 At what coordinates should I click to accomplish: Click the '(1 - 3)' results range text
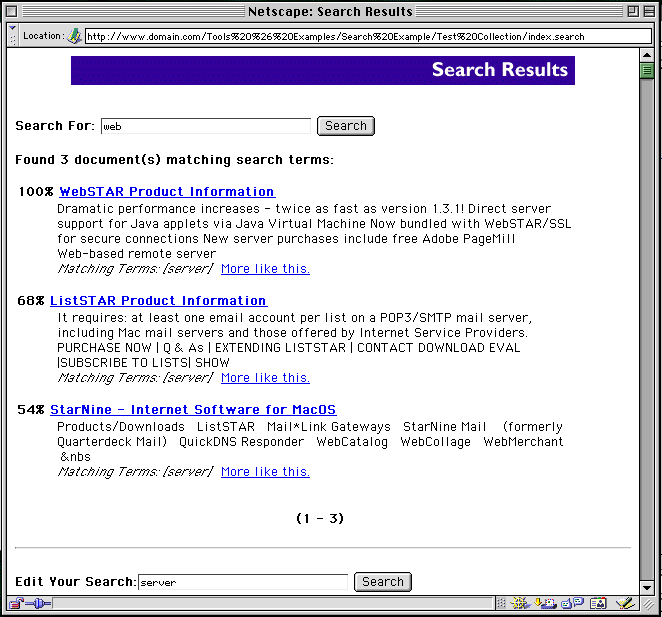[320, 518]
